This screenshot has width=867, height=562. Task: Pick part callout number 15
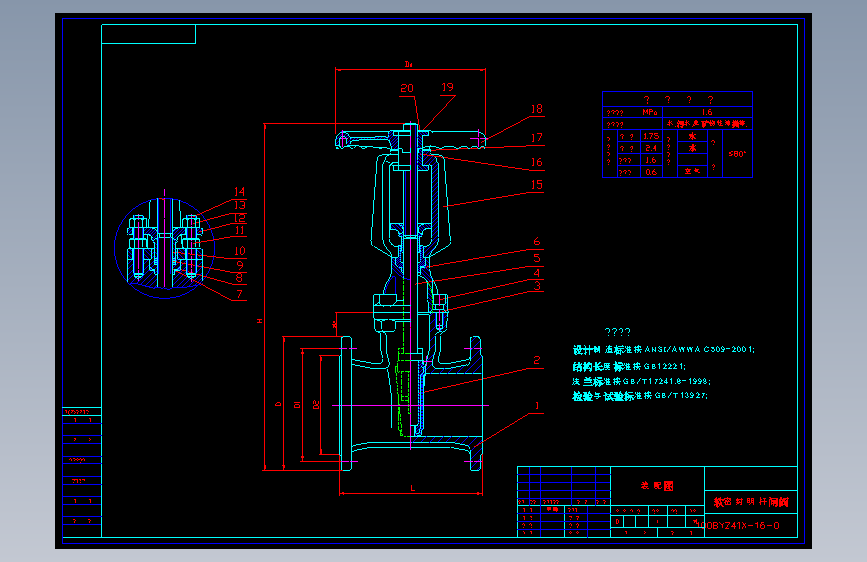(536, 185)
